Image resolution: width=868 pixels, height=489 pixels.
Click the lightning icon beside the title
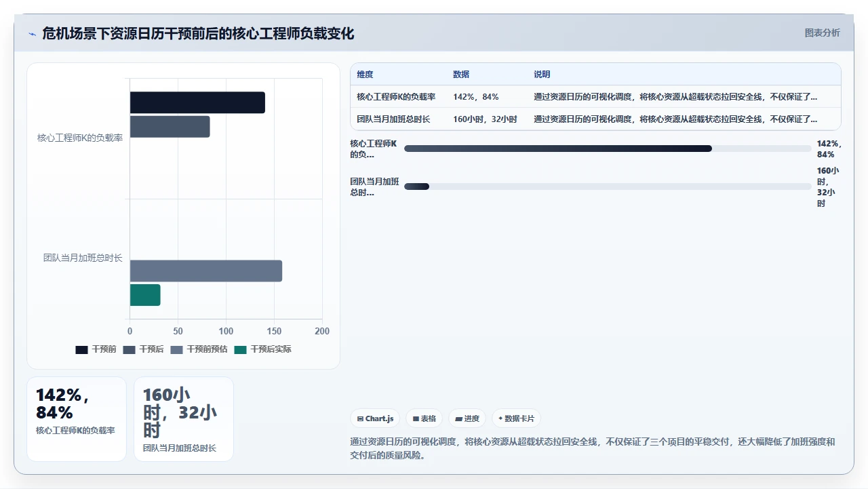pos(32,34)
